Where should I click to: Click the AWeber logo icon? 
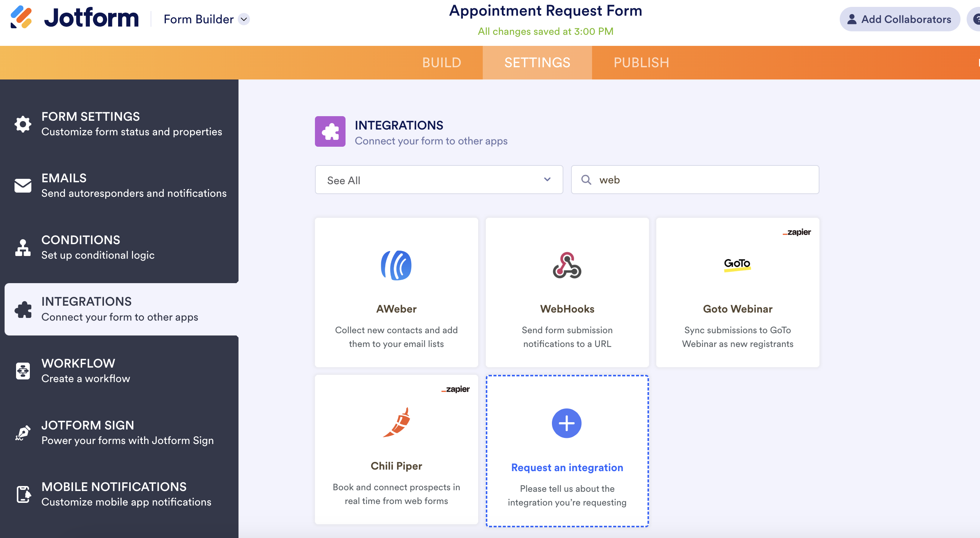point(396,266)
